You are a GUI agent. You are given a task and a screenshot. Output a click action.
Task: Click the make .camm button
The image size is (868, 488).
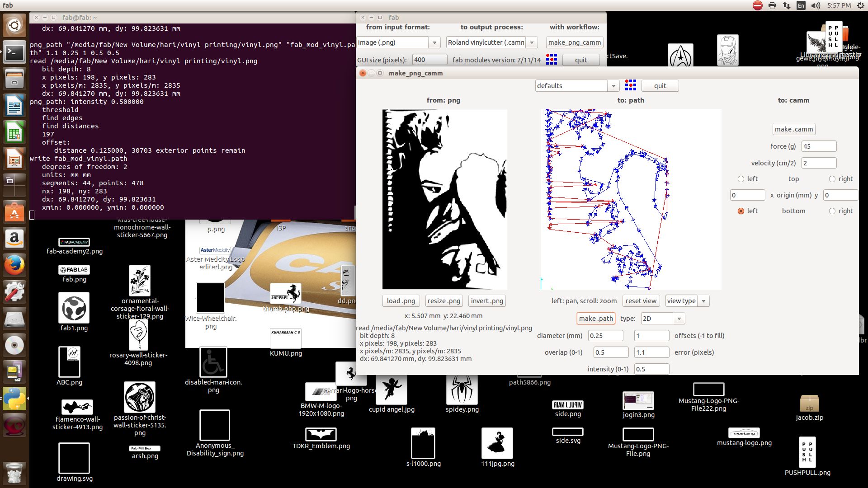point(793,129)
